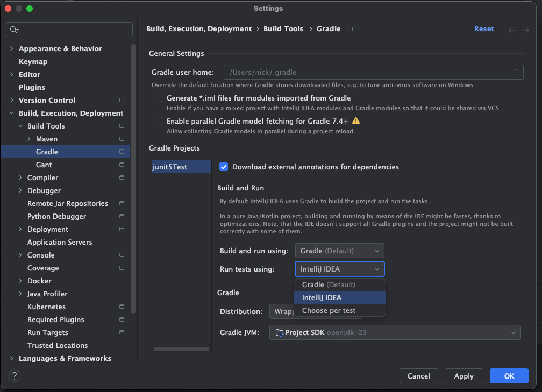Open Plugins settings page
Viewport: 542px width, 392px height.
pos(32,88)
